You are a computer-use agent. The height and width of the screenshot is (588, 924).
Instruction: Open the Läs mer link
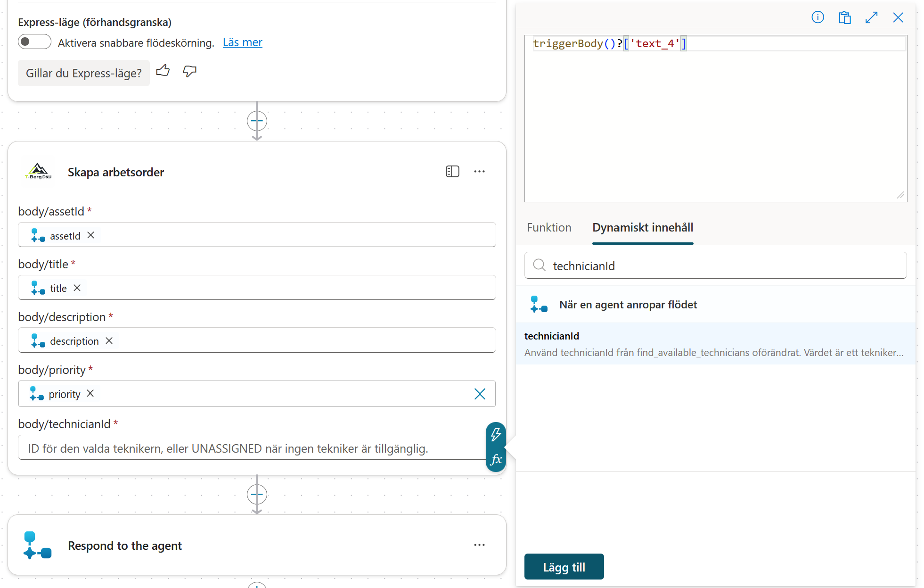tap(242, 42)
